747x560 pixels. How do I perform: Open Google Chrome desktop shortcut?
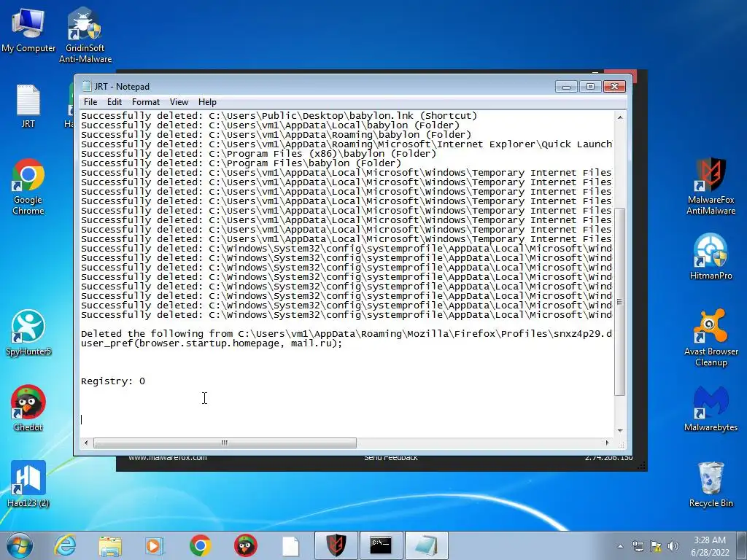point(28,187)
